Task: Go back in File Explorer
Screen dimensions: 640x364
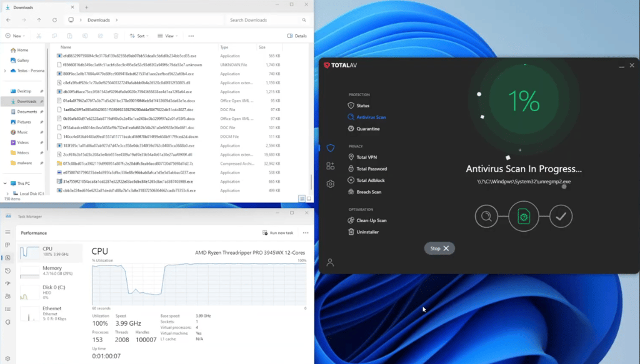Action: pos(9,20)
